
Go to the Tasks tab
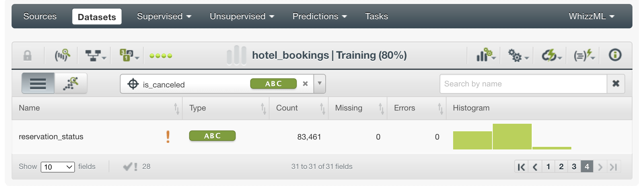click(x=376, y=16)
